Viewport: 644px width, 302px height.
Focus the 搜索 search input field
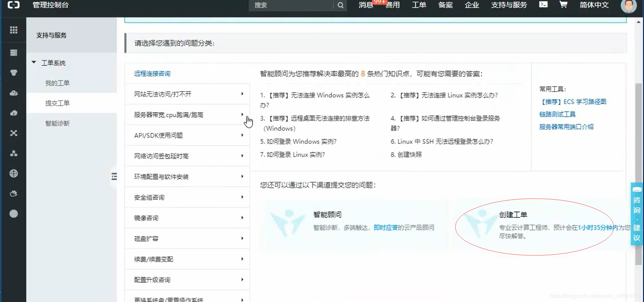point(291,5)
